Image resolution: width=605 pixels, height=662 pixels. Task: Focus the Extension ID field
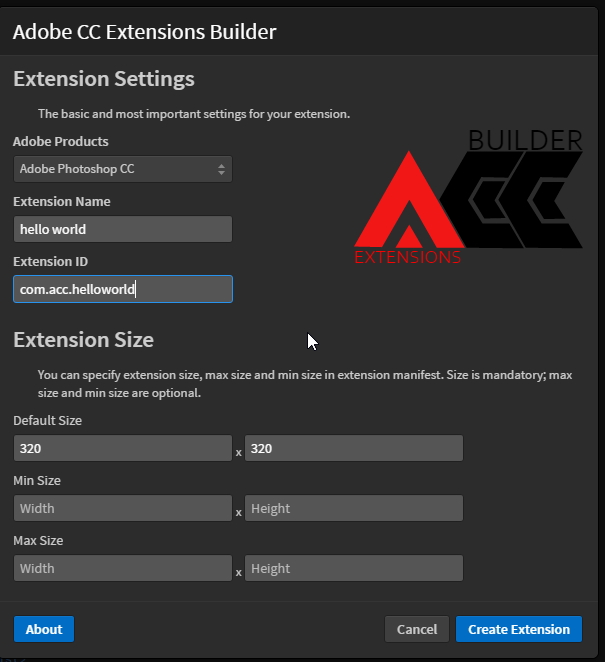tap(123, 289)
